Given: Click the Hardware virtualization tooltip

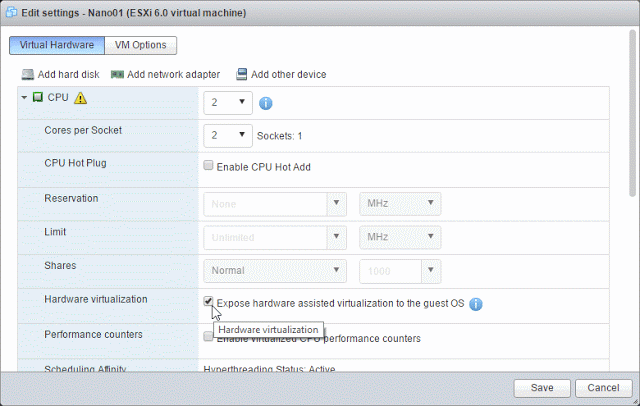Looking at the screenshot, I should tap(268, 330).
